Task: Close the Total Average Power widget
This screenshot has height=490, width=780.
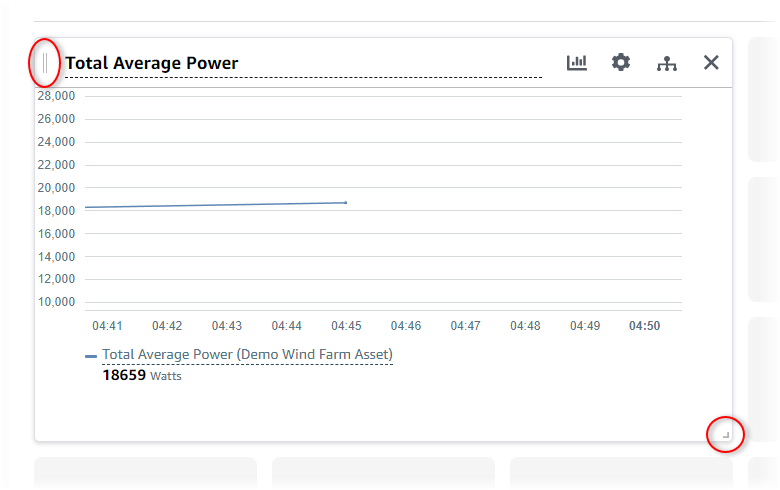Action: [711, 62]
